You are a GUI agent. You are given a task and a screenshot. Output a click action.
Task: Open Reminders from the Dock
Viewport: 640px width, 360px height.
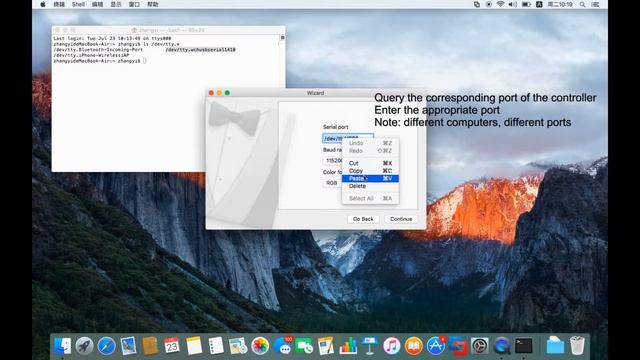click(x=216, y=346)
